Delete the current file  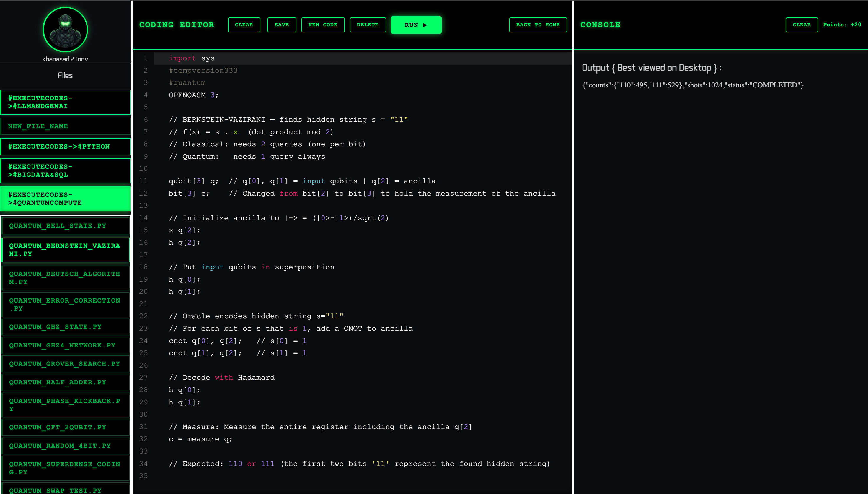click(x=367, y=25)
